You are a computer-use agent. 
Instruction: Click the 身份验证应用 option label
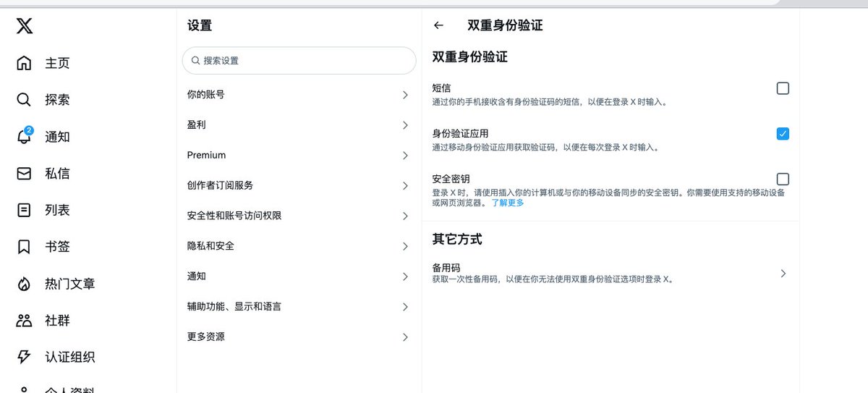460,134
